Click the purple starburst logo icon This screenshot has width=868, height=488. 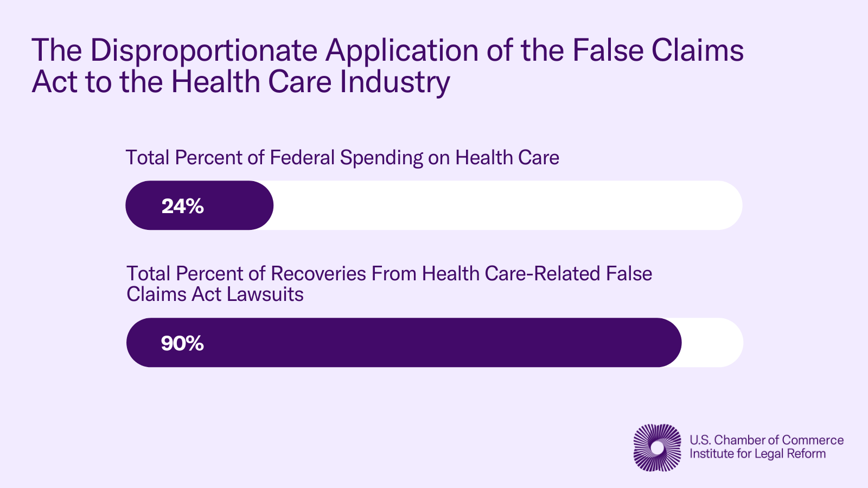[x=657, y=447]
